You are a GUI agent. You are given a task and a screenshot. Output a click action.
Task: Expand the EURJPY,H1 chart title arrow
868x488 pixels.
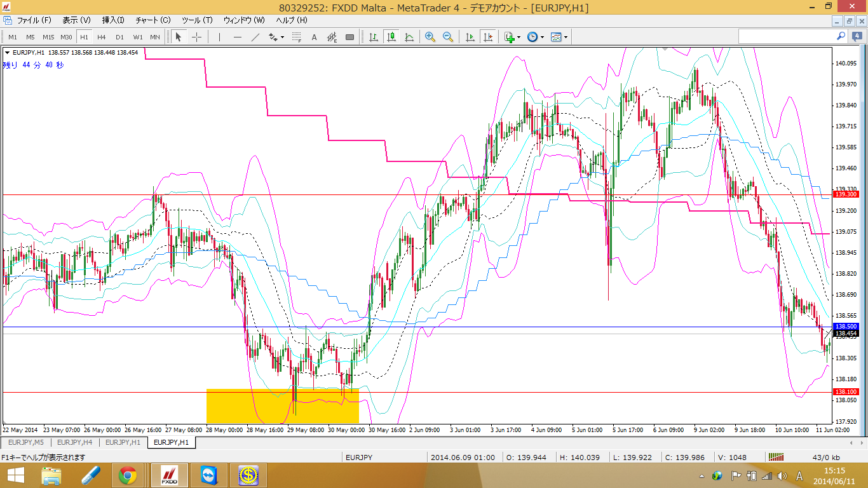pyautogui.click(x=8, y=53)
